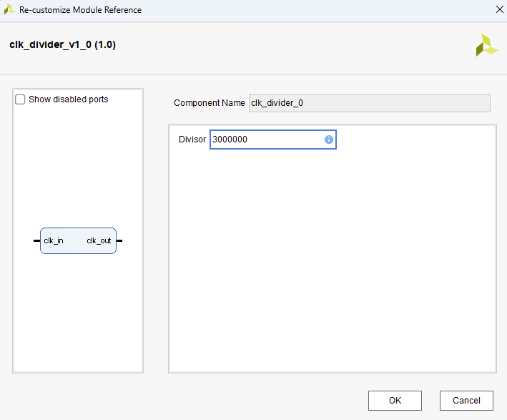Screen dimensions: 507x420
Task: Dismiss dialog with Cancel button
Action: click(x=466, y=400)
